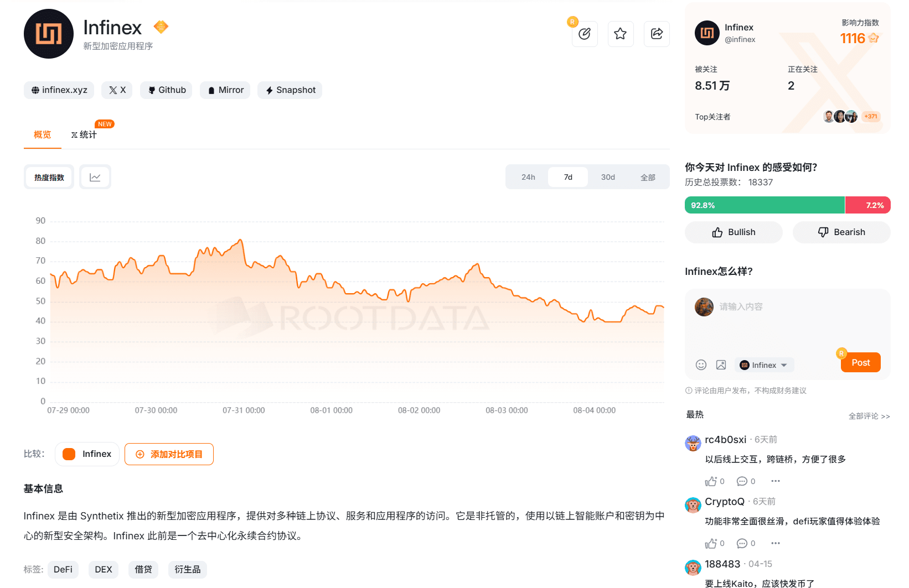Screen dimensions: 909x588
Task: Toggle the Infinex comparison series chip
Action: 87,454
